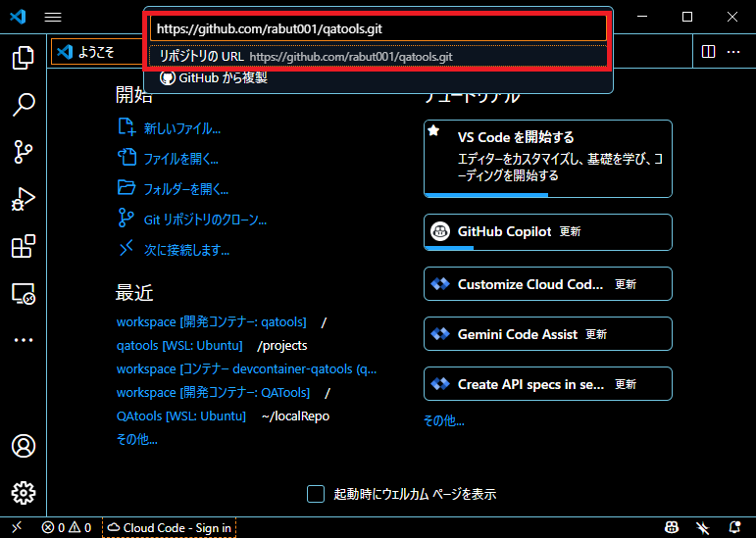Show more walkthroughs via その他... link

click(443, 421)
